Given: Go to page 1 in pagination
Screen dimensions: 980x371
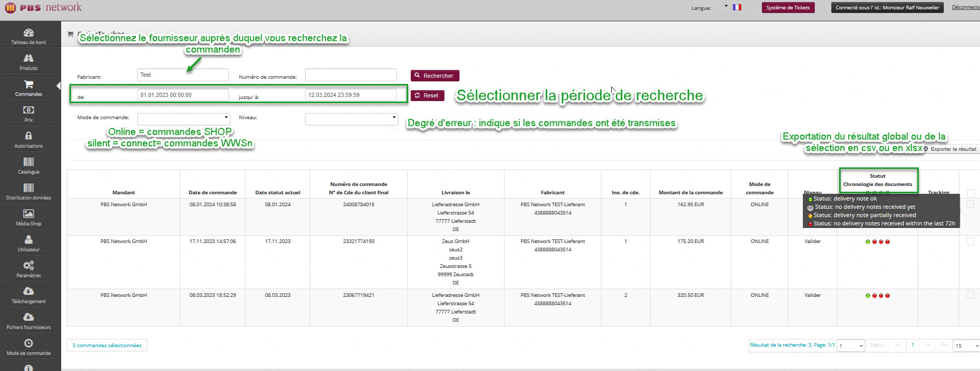Looking at the screenshot, I should click(913, 345).
